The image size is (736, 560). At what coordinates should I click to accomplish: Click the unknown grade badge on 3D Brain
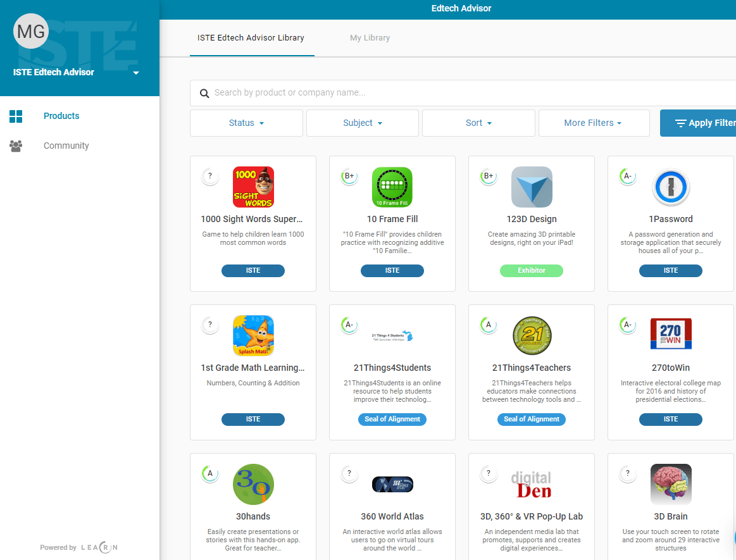coord(628,473)
